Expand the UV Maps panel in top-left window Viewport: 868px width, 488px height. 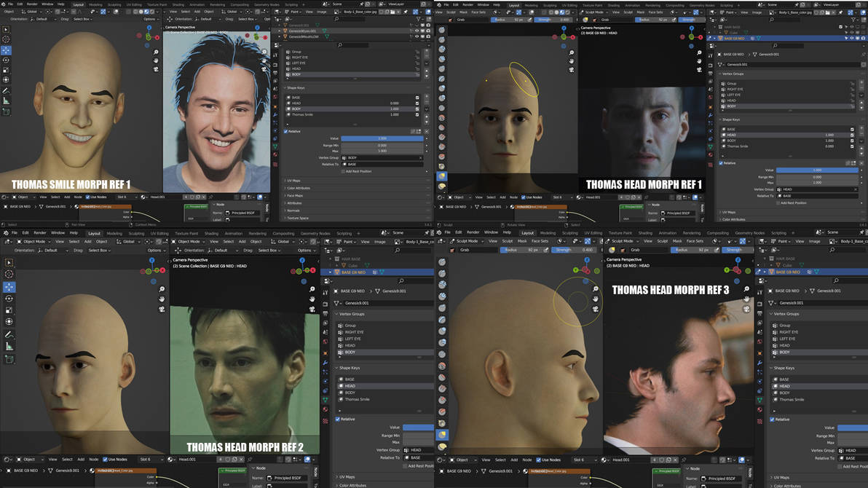[x=293, y=181]
